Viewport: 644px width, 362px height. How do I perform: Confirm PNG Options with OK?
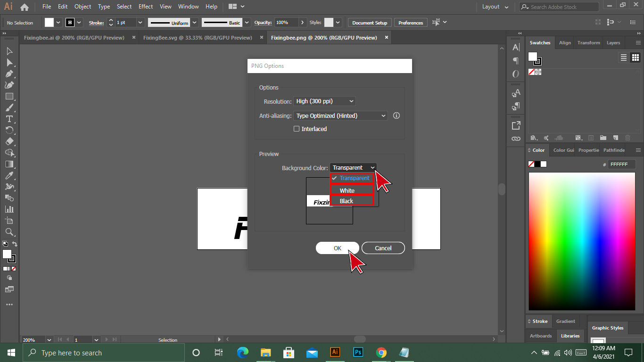coord(337,248)
